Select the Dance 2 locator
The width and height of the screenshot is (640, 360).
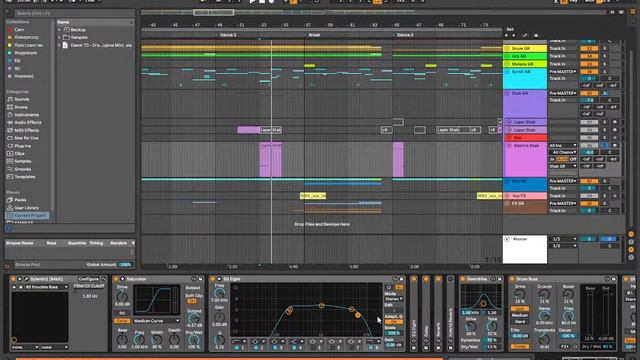click(228, 35)
